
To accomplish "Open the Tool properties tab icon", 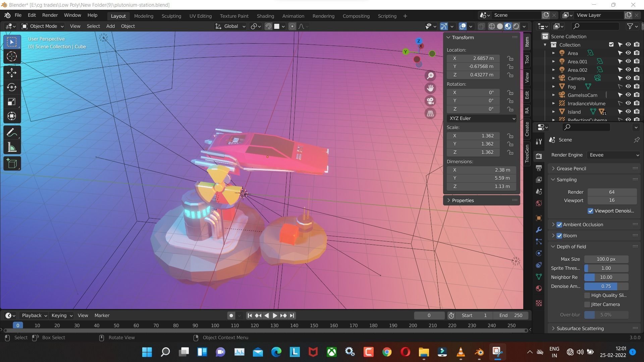I will tap(539, 142).
